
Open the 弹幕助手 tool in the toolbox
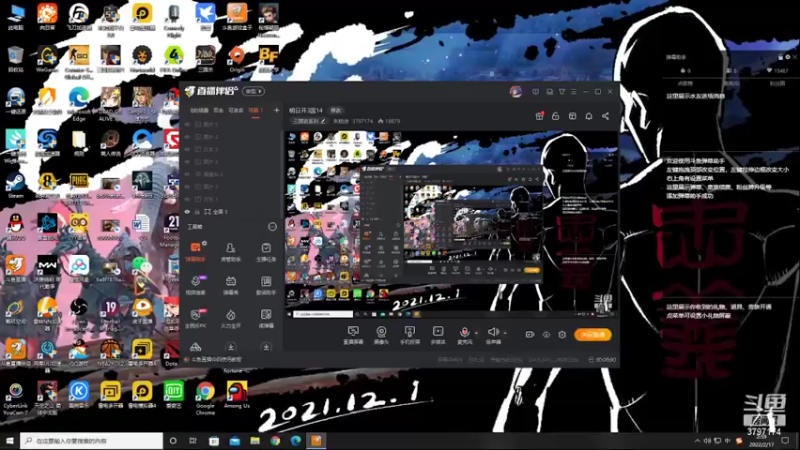point(195,252)
